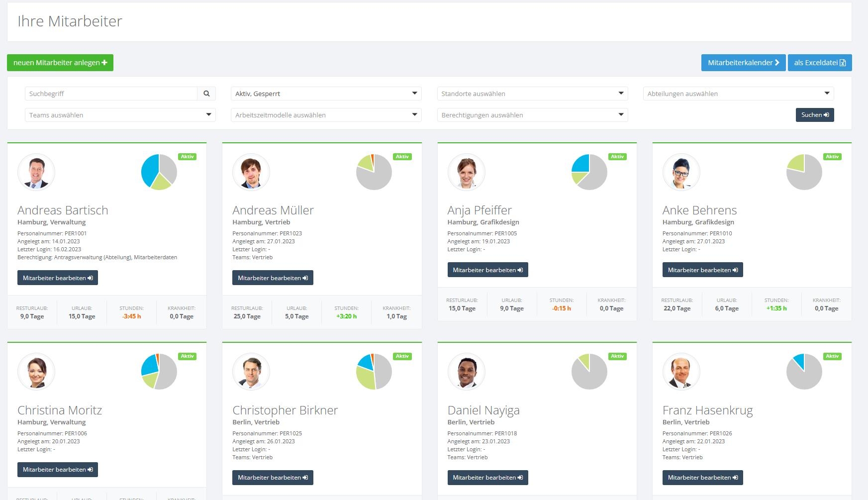Edit employee Andreas Müller
Image resolution: width=868 pixels, height=500 pixels.
pyautogui.click(x=273, y=278)
